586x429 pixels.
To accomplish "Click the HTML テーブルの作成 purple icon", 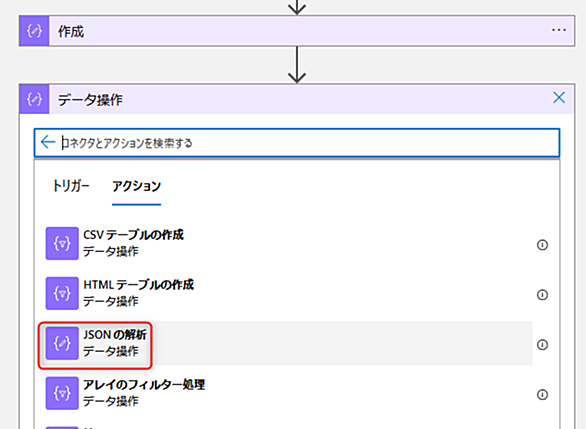I will click(62, 293).
